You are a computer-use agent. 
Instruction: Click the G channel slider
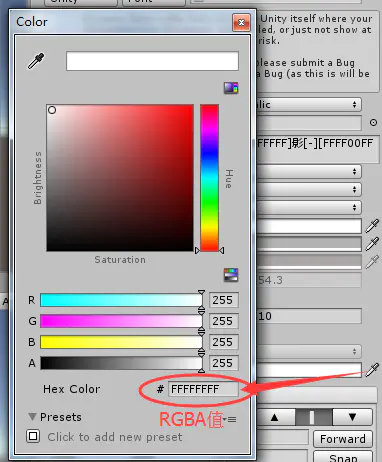click(x=121, y=321)
